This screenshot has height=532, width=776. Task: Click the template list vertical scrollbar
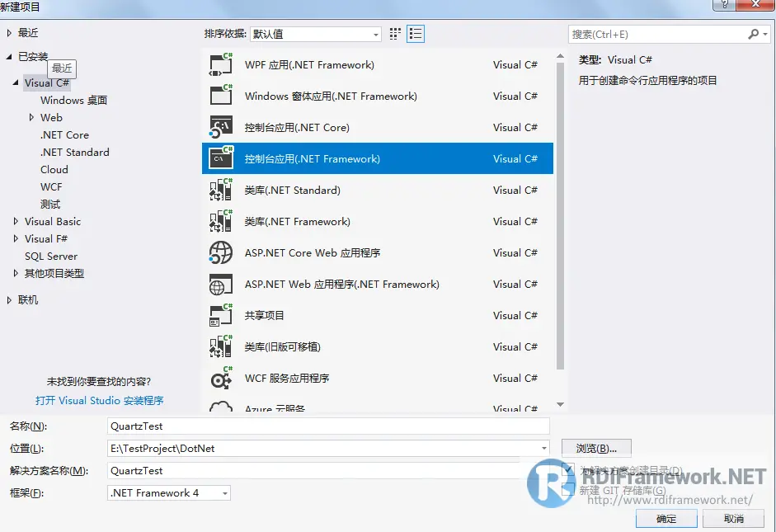pyautogui.click(x=560, y=215)
